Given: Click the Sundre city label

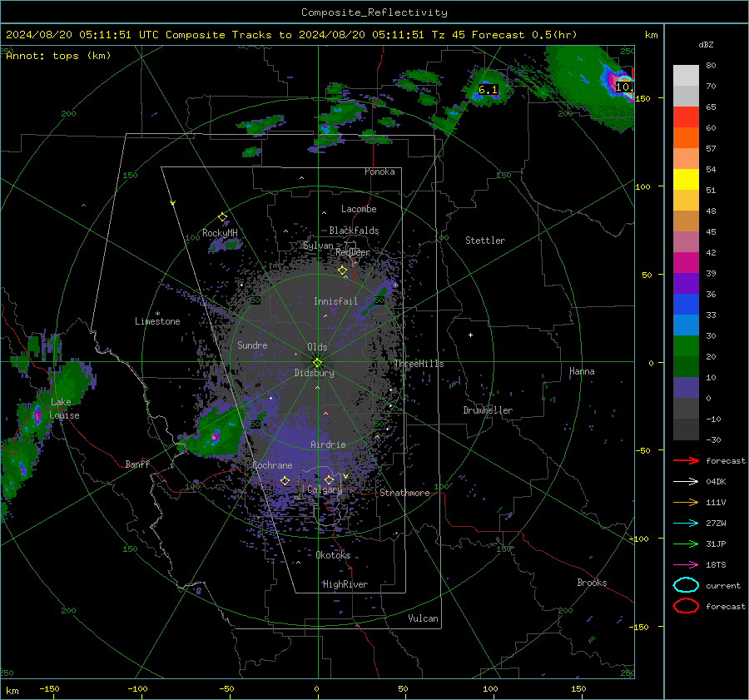Looking at the screenshot, I should point(252,345).
